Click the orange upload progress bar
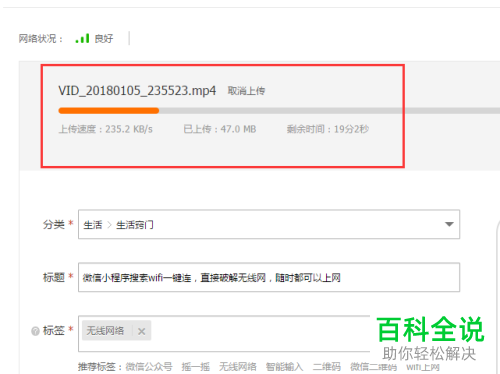 coord(109,111)
